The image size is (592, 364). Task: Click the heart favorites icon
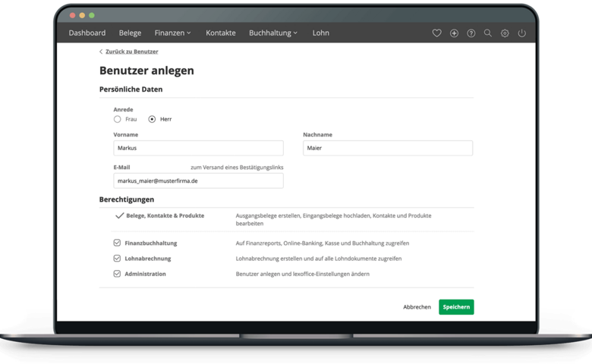pyautogui.click(x=436, y=33)
